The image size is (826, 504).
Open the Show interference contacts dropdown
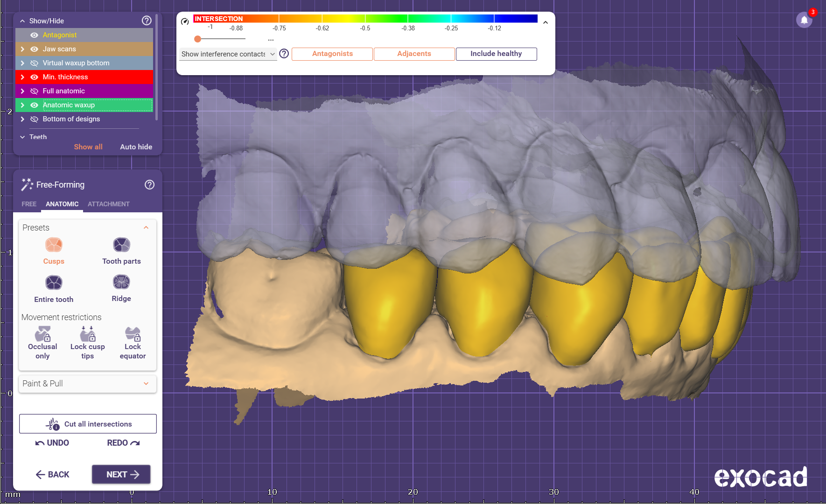click(228, 54)
